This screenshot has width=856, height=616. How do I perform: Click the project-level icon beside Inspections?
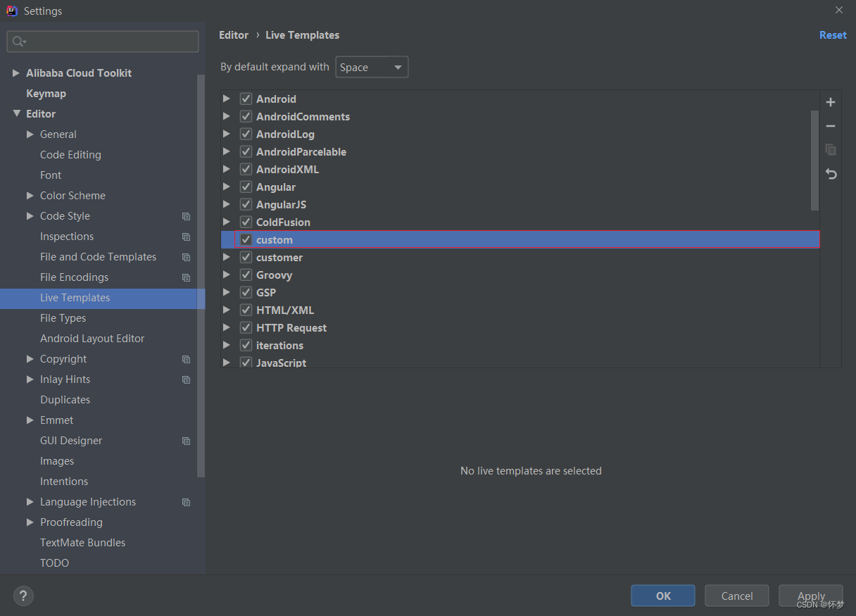pos(186,237)
